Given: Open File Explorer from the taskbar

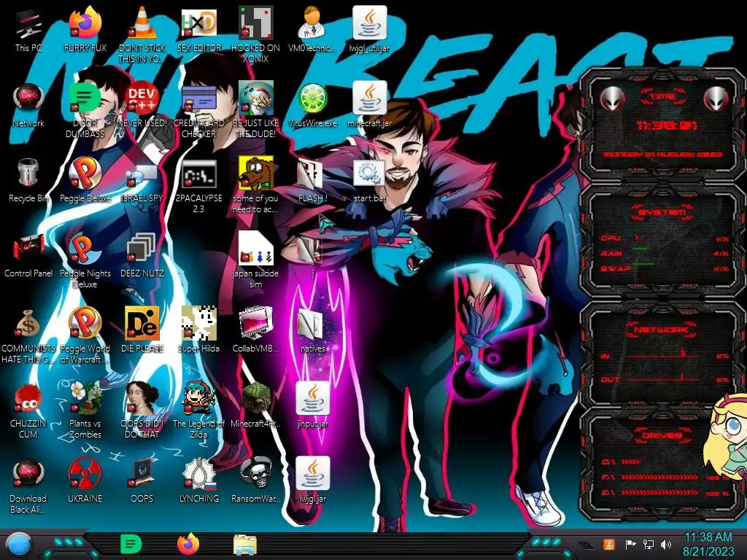Looking at the screenshot, I should click(x=245, y=545).
